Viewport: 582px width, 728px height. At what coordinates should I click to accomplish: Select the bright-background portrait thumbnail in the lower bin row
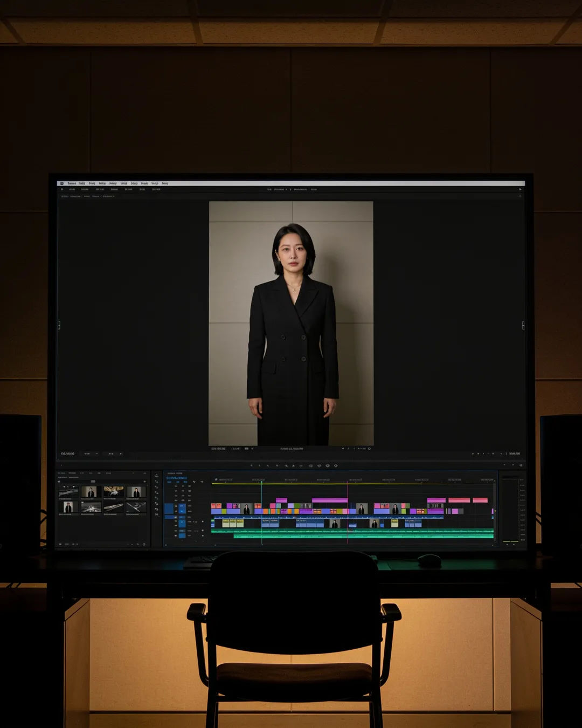[x=68, y=507]
